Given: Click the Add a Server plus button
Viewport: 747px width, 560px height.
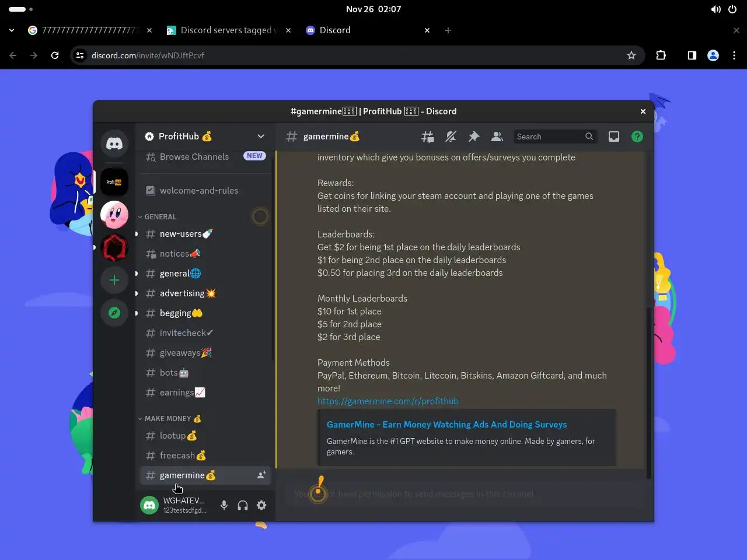Looking at the screenshot, I should point(114,280).
